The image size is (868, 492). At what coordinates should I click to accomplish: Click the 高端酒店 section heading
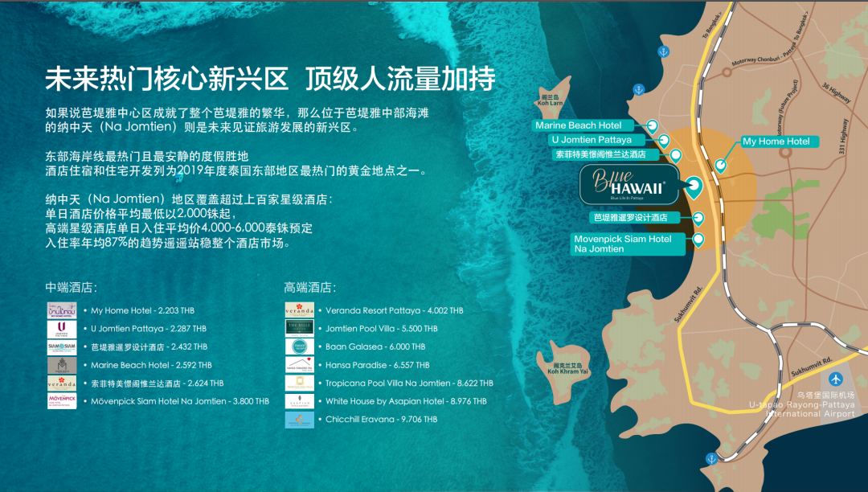(x=310, y=287)
